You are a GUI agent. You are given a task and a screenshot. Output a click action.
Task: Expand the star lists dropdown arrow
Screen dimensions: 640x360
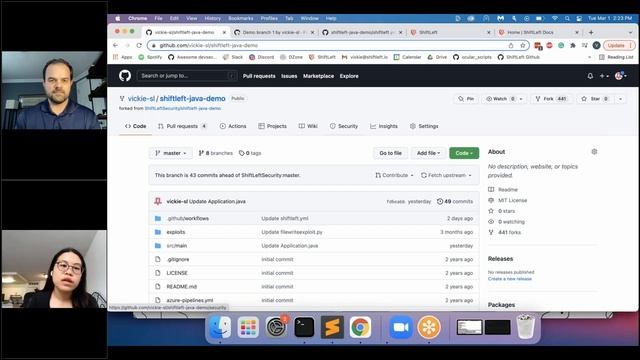(620, 99)
